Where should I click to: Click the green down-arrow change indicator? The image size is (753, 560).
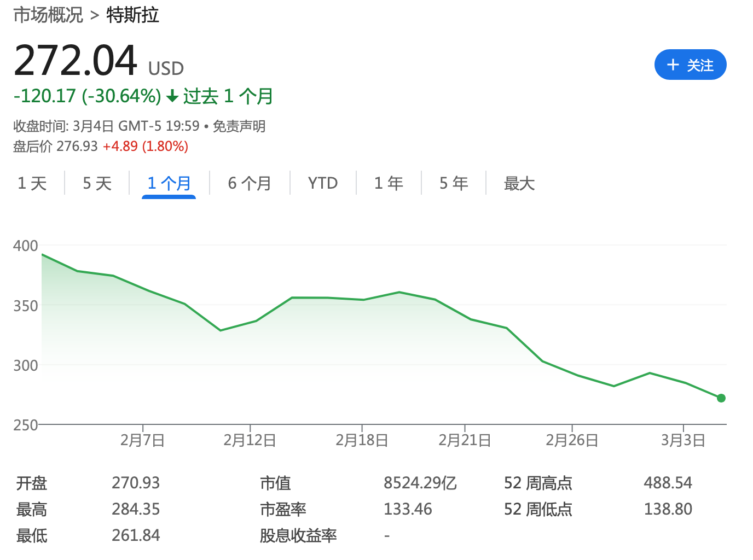(172, 96)
